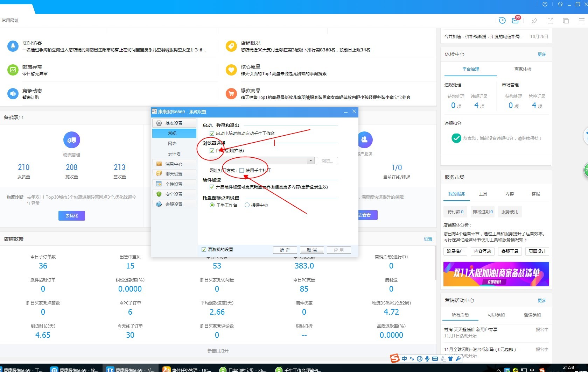This screenshot has width=588, height=372.
Task: Open the browser selection dropdown
Action: point(310,161)
